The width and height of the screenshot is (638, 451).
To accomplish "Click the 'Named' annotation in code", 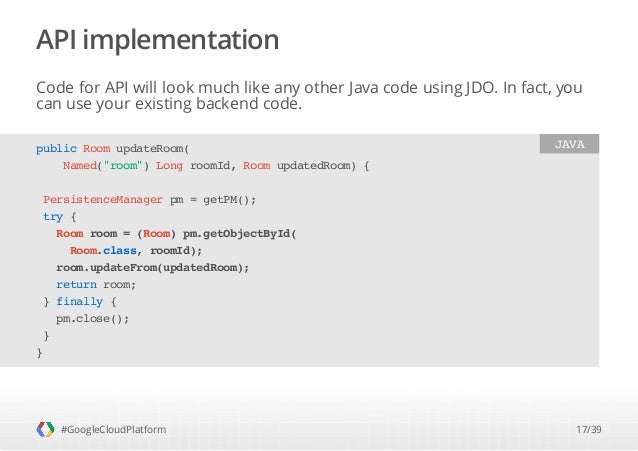I will pyautogui.click(x=80, y=166).
